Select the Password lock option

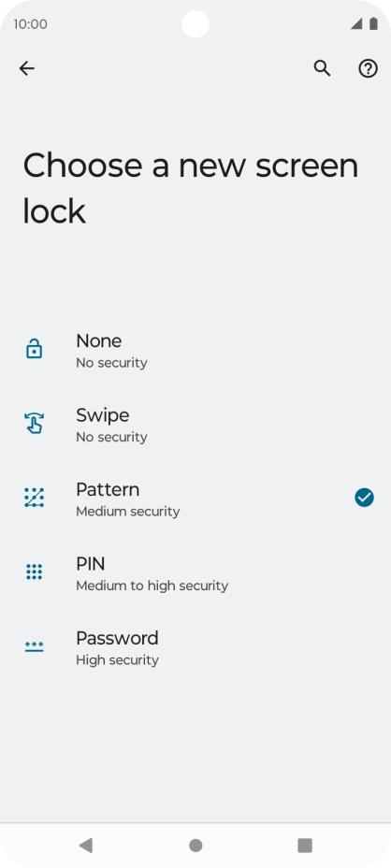195,646
